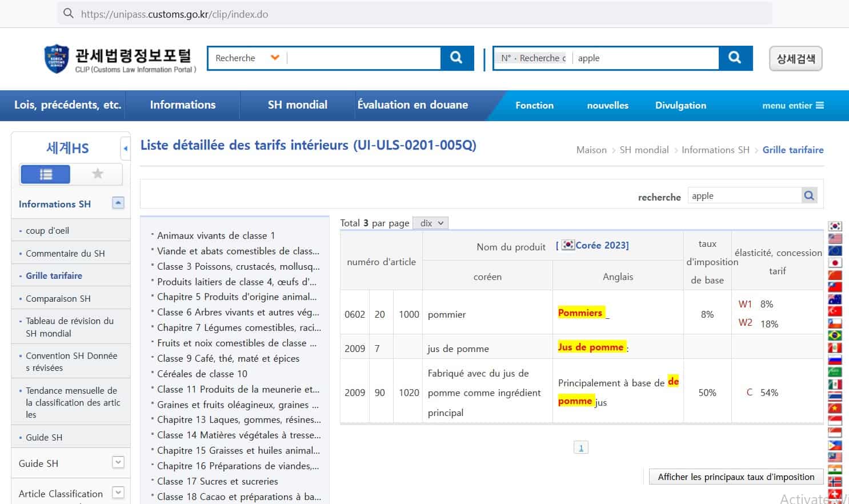849x504 pixels.
Task: Open the per page 'dix' dropdown
Action: tap(431, 223)
